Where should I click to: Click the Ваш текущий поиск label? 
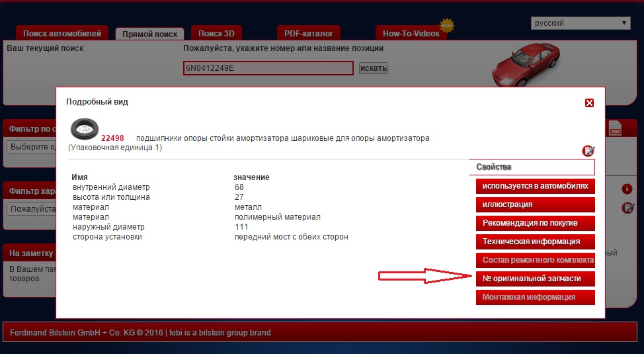click(x=45, y=48)
